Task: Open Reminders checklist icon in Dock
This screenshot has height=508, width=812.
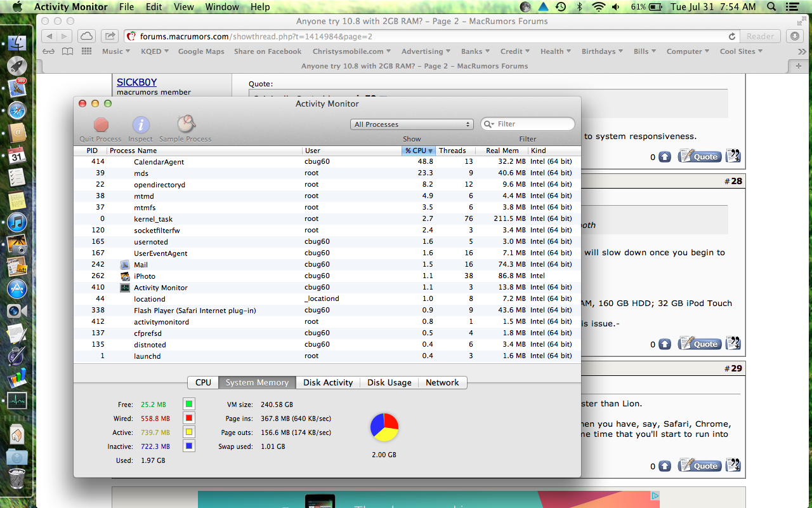Action: [17, 177]
